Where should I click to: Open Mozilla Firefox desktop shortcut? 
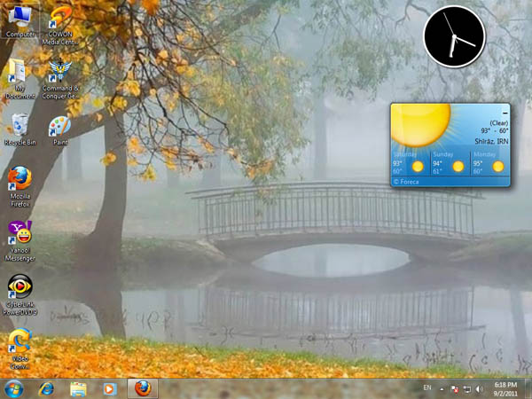pos(20,180)
